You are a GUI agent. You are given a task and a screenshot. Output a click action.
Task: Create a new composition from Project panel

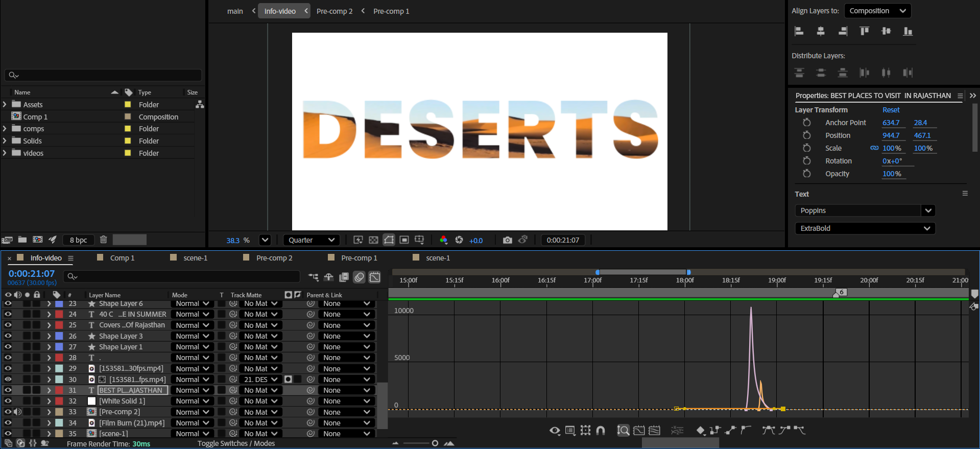38,240
